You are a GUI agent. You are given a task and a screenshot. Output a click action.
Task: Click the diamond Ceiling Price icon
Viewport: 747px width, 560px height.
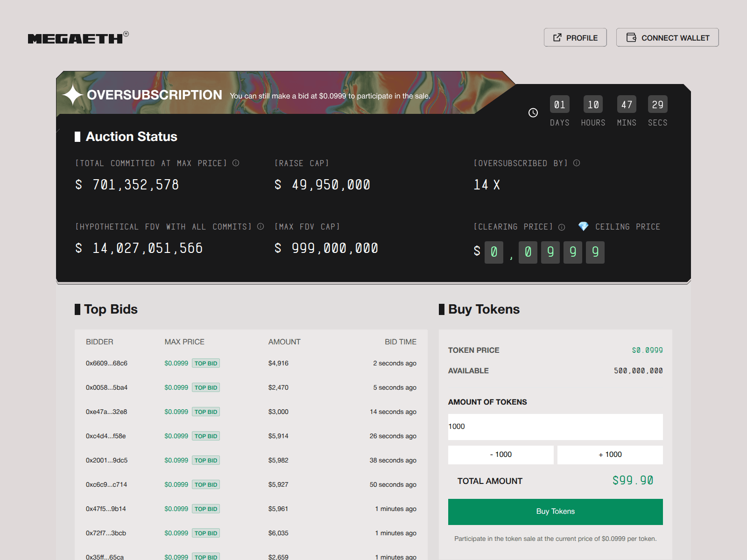click(584, 226)
